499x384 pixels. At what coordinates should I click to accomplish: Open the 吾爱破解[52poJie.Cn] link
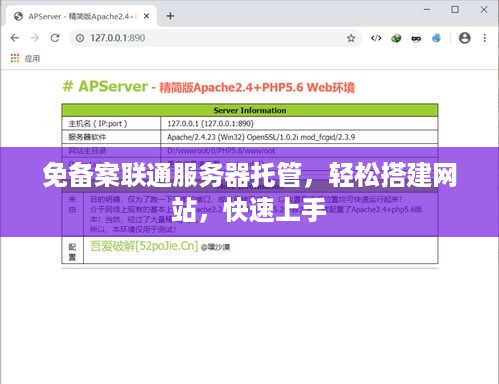[x=144, y=246]
